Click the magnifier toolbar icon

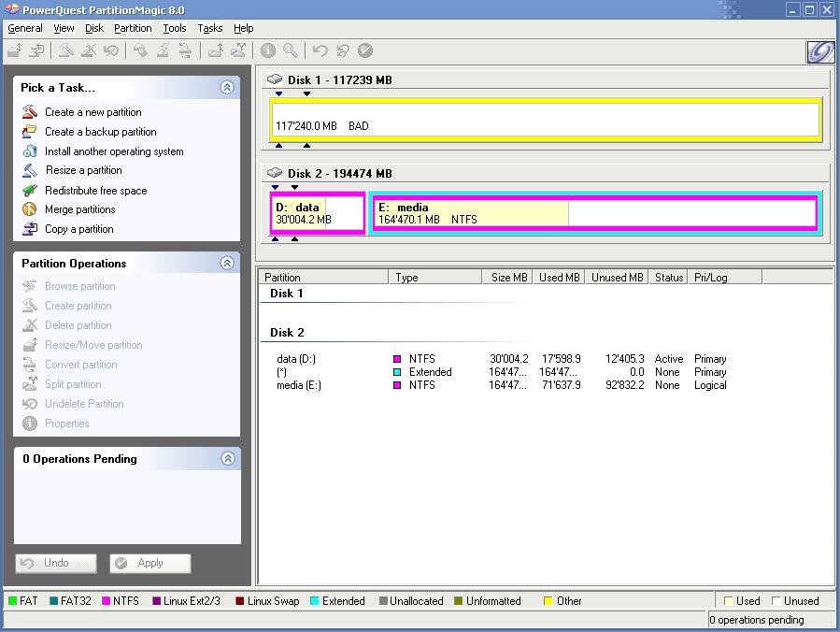(290, 50)
